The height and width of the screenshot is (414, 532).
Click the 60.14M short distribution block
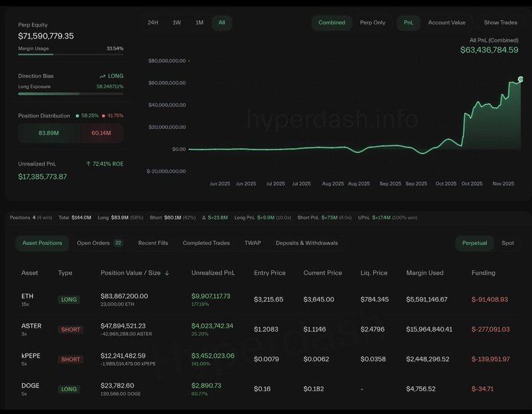[x=100, y=133]
